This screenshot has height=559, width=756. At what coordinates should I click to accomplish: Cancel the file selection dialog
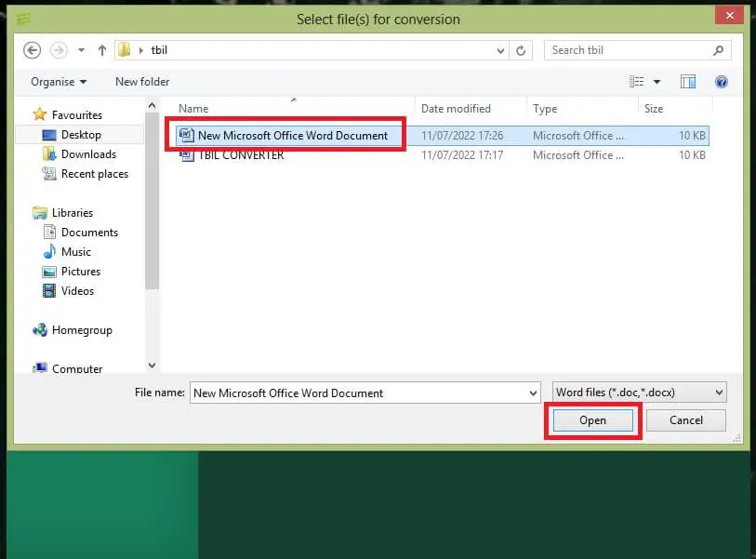point(685,420)
